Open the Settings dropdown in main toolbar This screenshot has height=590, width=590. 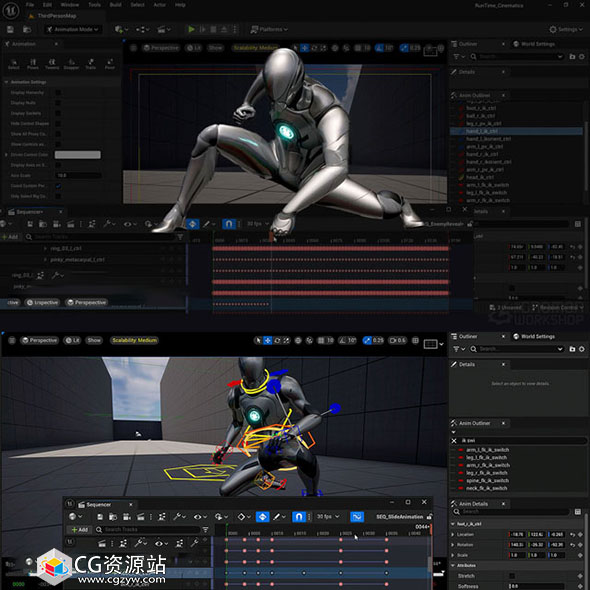point(566,29)
